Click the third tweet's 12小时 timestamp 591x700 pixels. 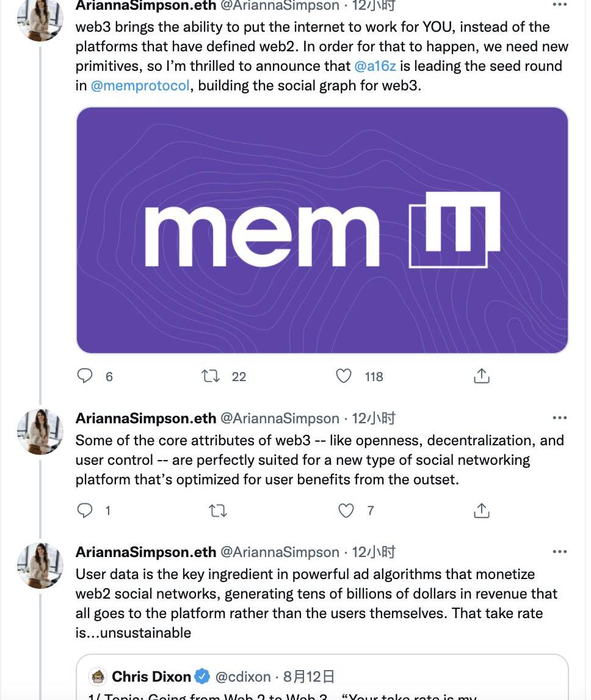(374, 552)
